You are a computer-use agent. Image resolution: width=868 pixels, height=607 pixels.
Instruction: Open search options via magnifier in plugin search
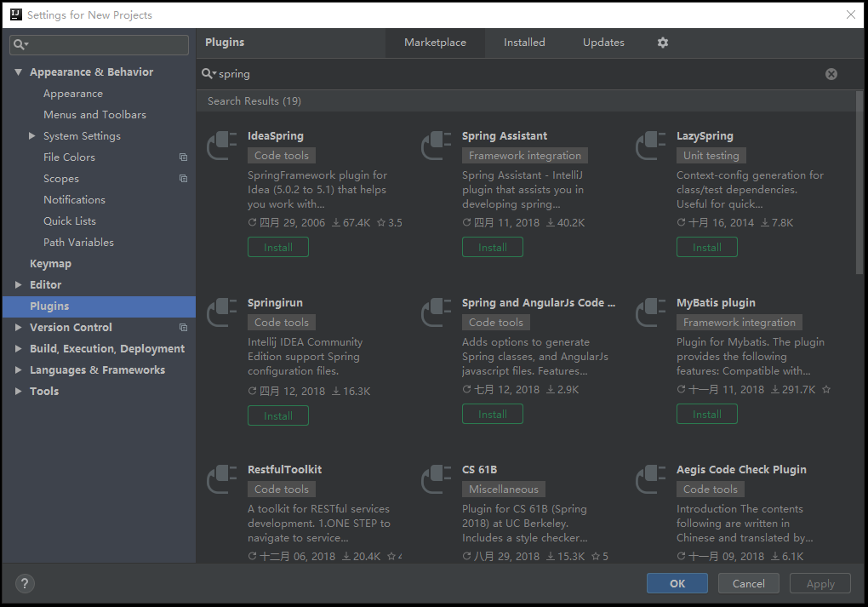(208, 74)
